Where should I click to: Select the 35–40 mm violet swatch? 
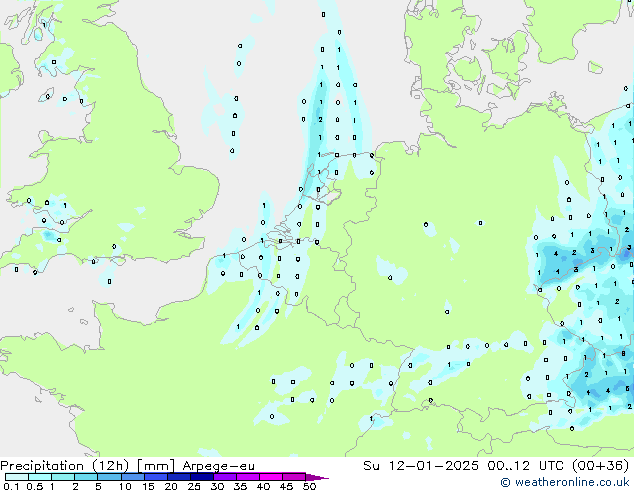pyautogui.click(x=247, y=477)
